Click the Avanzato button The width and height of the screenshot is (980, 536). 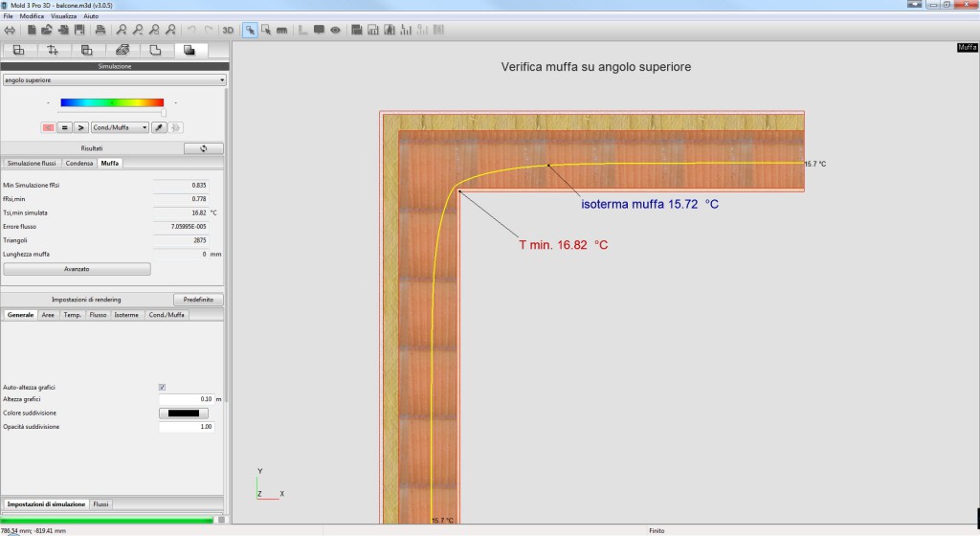77,269
